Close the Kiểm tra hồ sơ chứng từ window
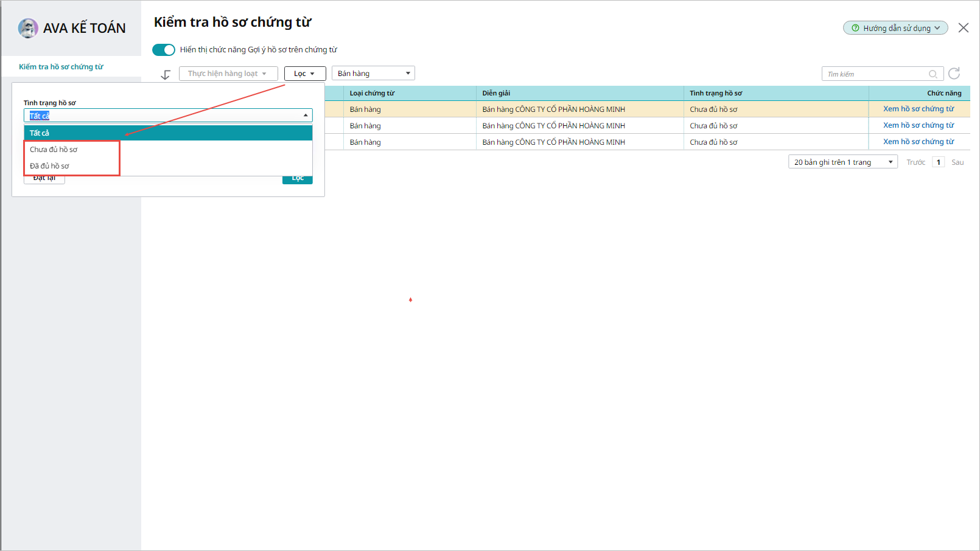 click(x=963, y=28)
